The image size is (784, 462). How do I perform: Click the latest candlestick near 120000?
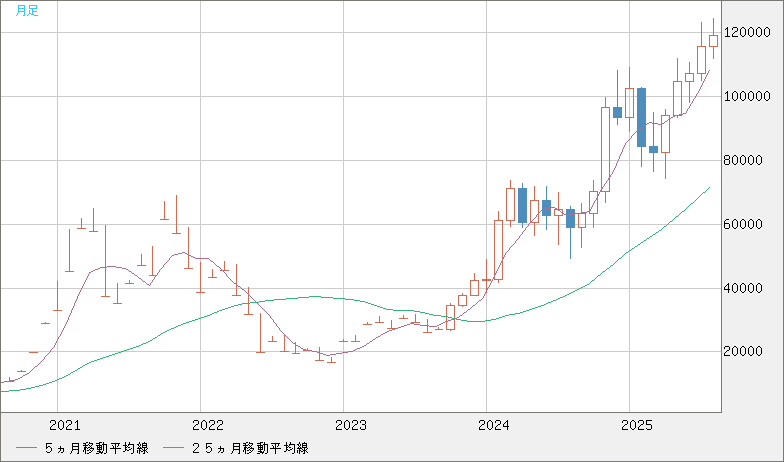(x=714, y=40)
